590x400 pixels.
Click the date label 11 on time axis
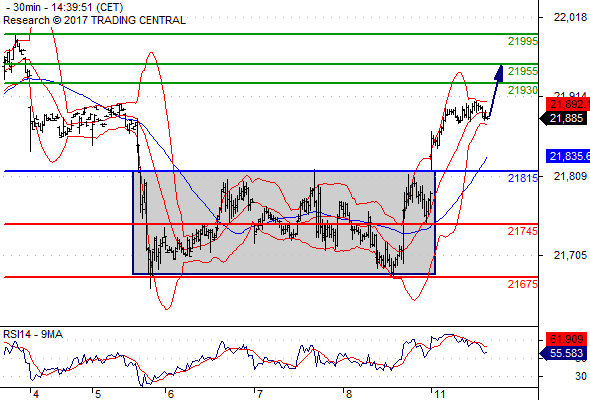click(439, 394)
